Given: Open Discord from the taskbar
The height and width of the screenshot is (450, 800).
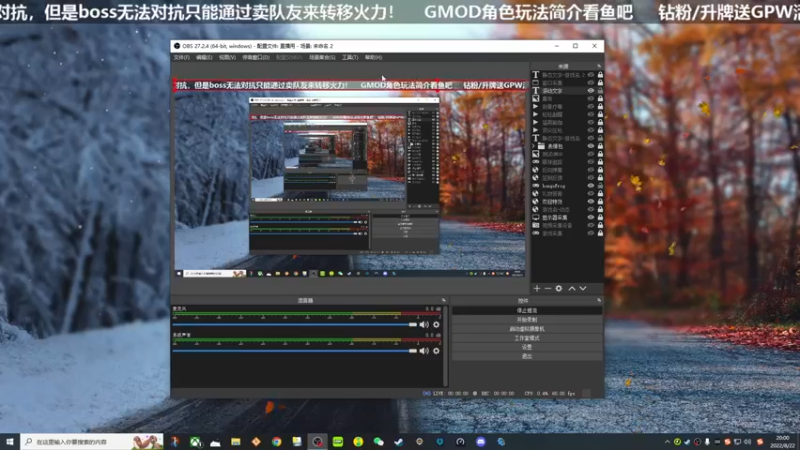Looking at the screenshot, I should click(x=481, y=442).
